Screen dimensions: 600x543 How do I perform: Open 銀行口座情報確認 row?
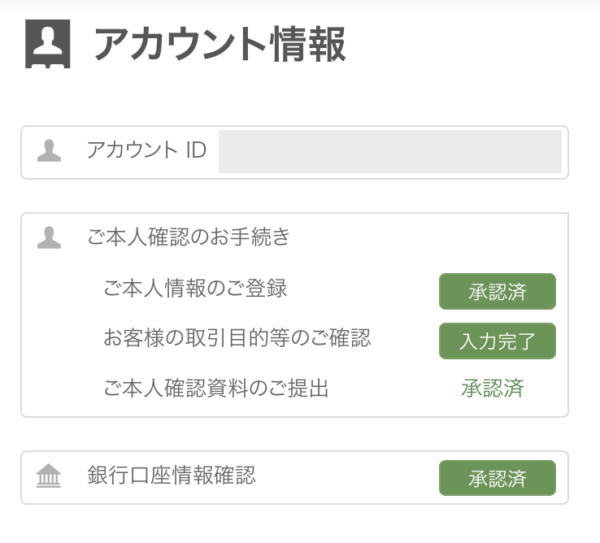click(171, 476)
